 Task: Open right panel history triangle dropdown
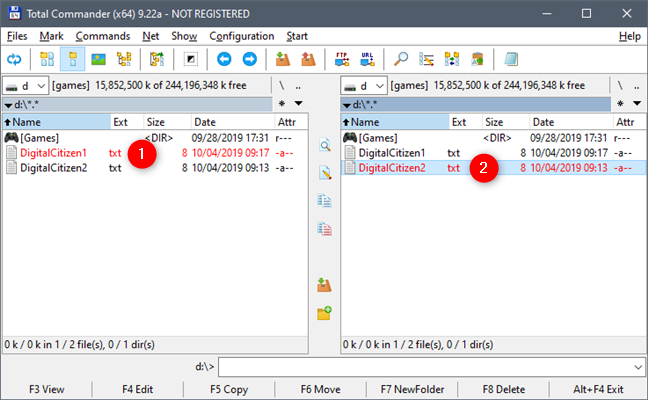tap(637, 104)
